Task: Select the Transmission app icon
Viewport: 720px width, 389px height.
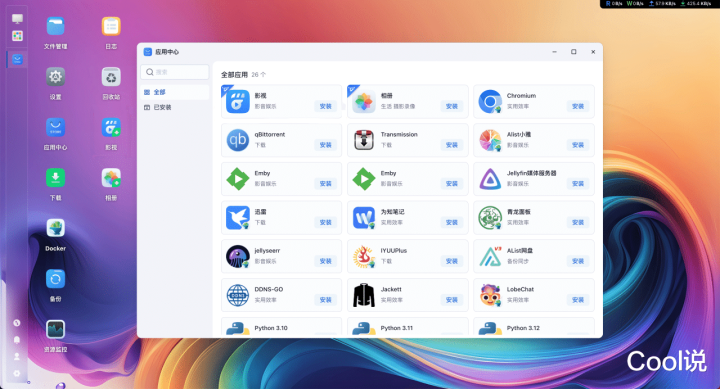Action: [364, 140]
